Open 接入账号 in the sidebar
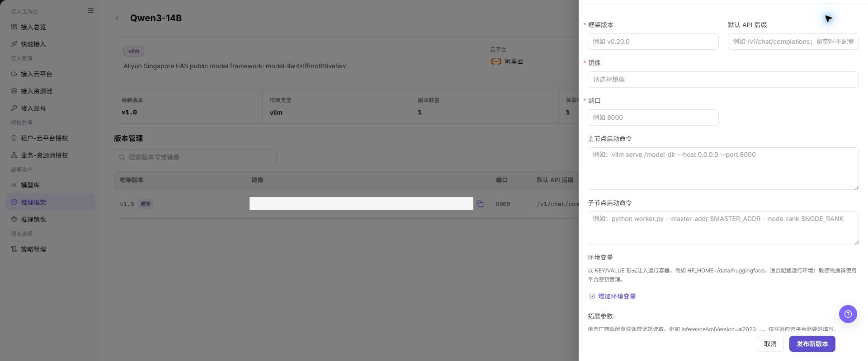 point(50,108)
